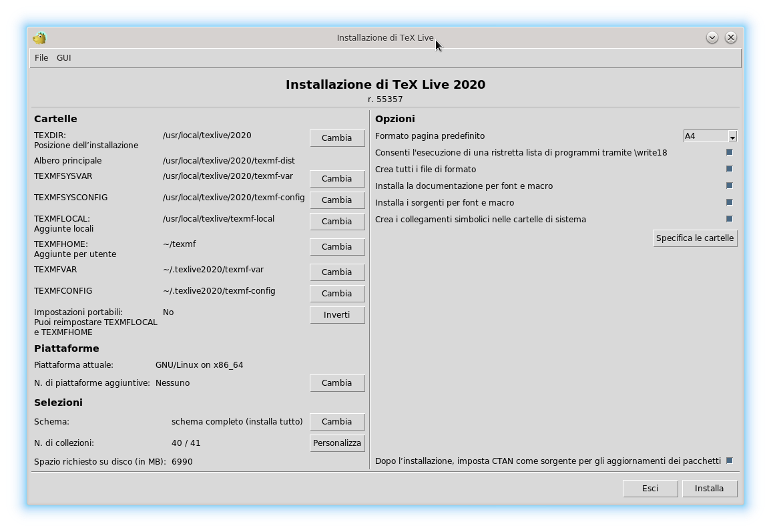Click Cambia for TEXMFCONFIG

point(337,294)
